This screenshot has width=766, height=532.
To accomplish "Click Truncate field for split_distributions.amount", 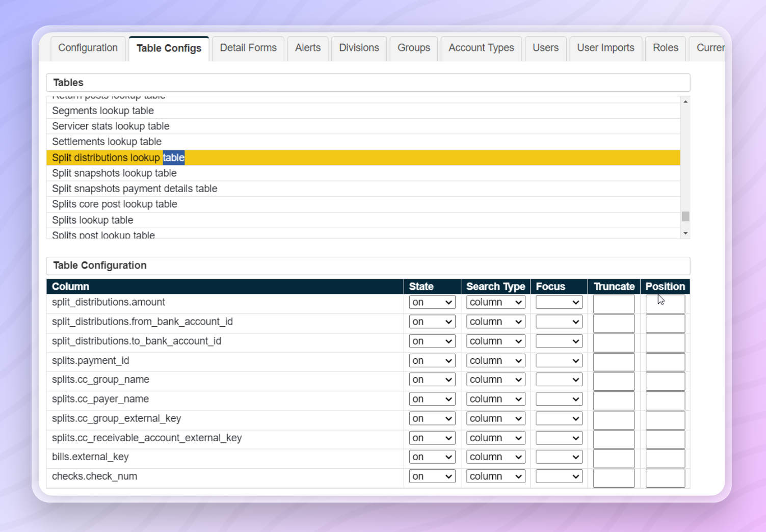I will pyautogui.click(x=614, y=304).
